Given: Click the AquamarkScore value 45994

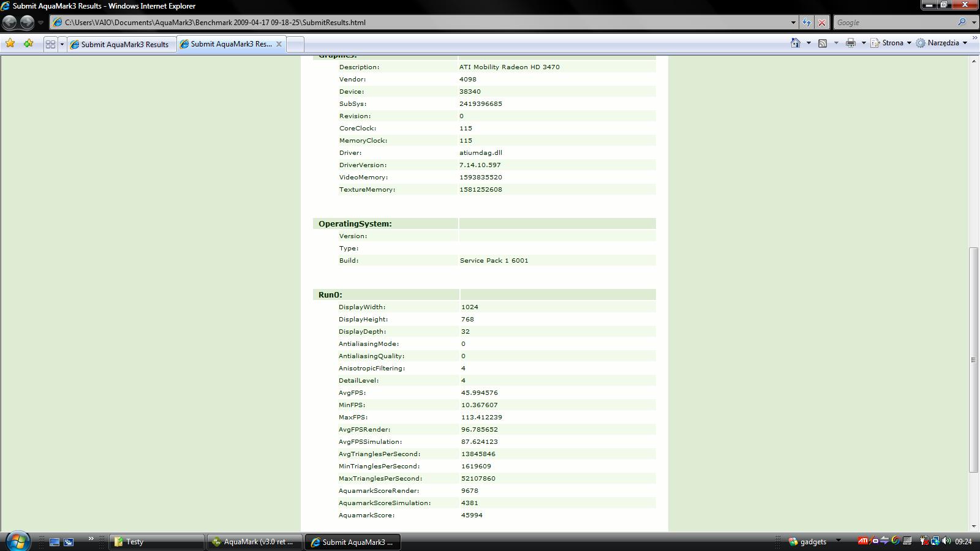Looking at the screenshot, I should pos(472,515).
